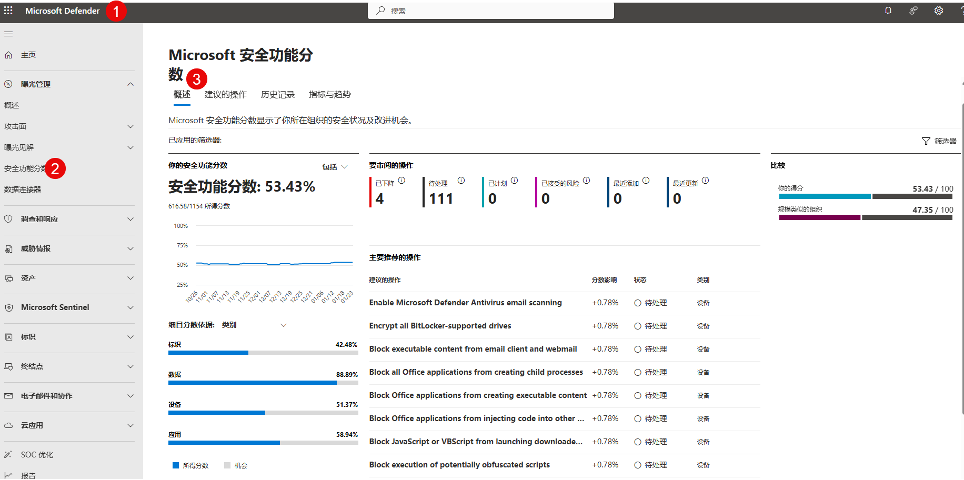Open Block JavaScript or VBScript recommendation

(476, 441)
